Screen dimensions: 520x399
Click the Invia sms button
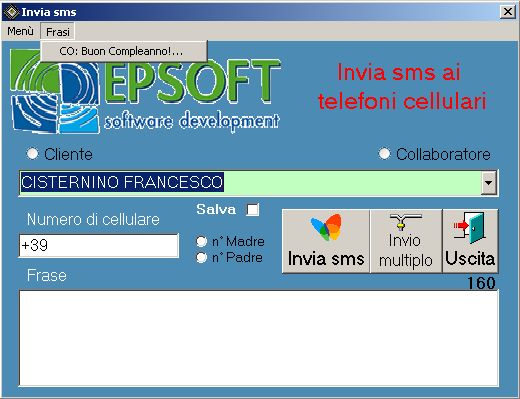[326, 241]
